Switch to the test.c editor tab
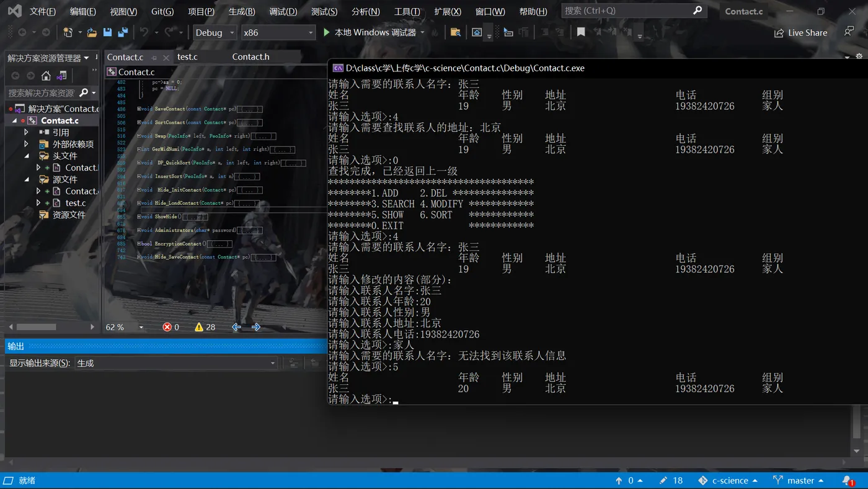This screenshot has height=489, width=868. click(187, 57)
